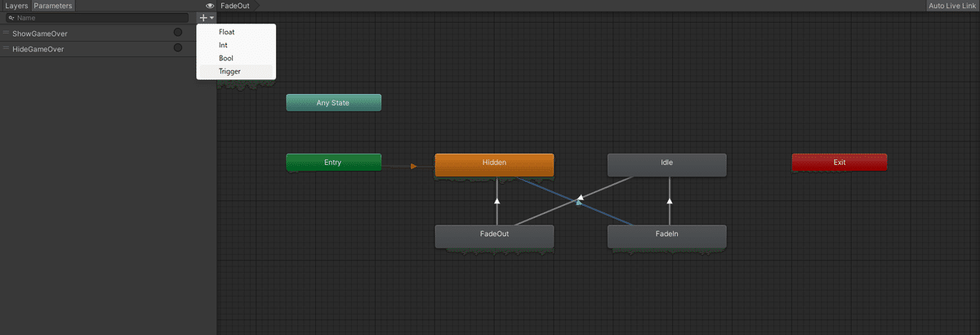Image resolution: width=980 pixels, height=335 pixels.
Task: Toggle the Auto Live Link button
Action: tap(952, 6)
